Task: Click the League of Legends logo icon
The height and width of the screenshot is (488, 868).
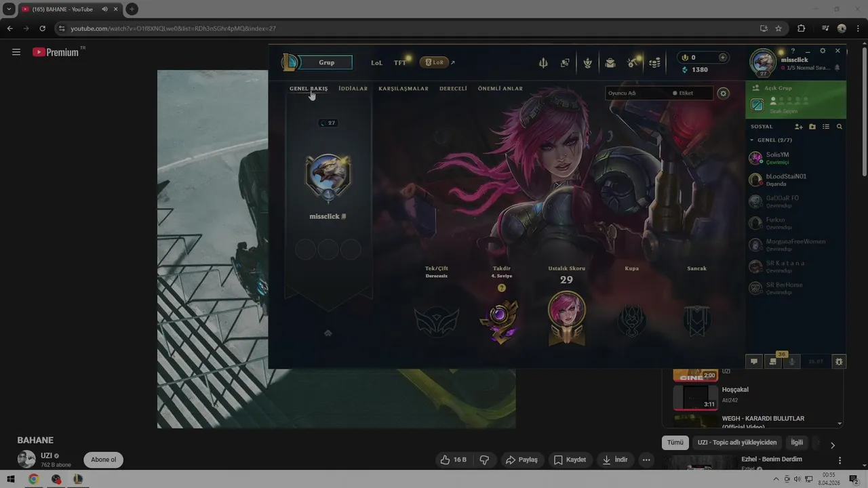Action: pyautogui.click(x=290, y=62)
